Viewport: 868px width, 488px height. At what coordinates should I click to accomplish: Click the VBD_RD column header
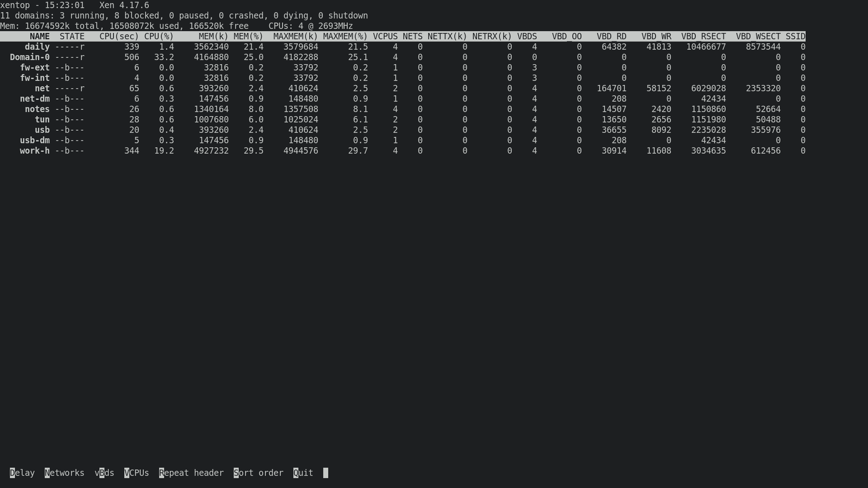point(611,36)
